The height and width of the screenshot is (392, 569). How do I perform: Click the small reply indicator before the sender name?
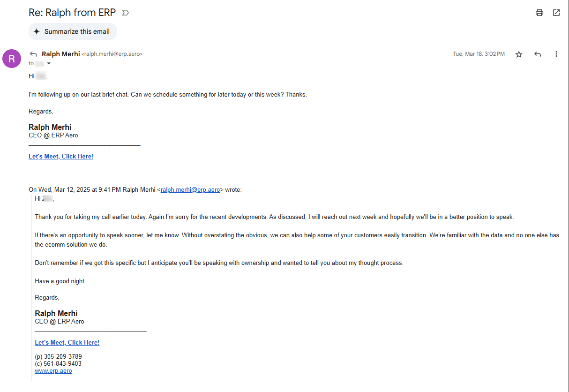[33, 54]
